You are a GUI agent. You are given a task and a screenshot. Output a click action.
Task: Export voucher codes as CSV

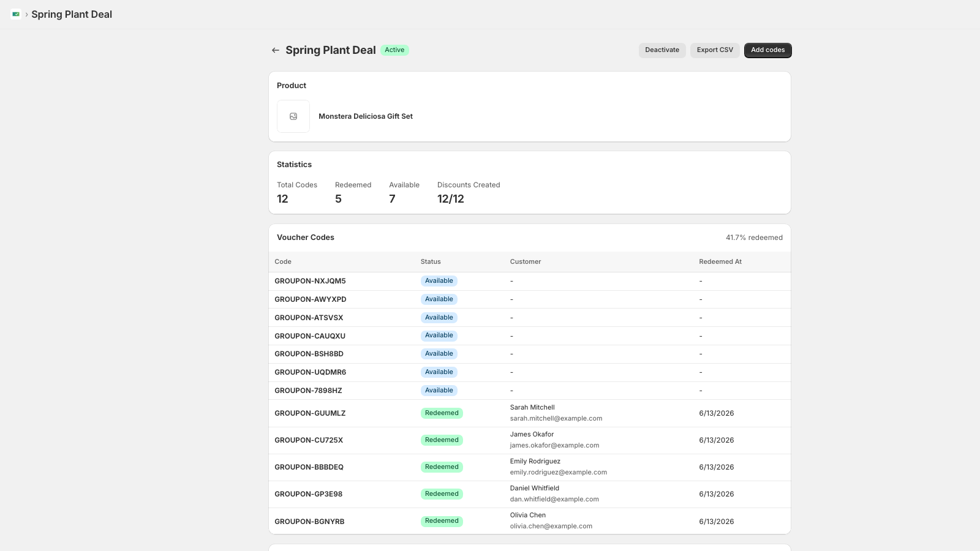click(715, 50)
